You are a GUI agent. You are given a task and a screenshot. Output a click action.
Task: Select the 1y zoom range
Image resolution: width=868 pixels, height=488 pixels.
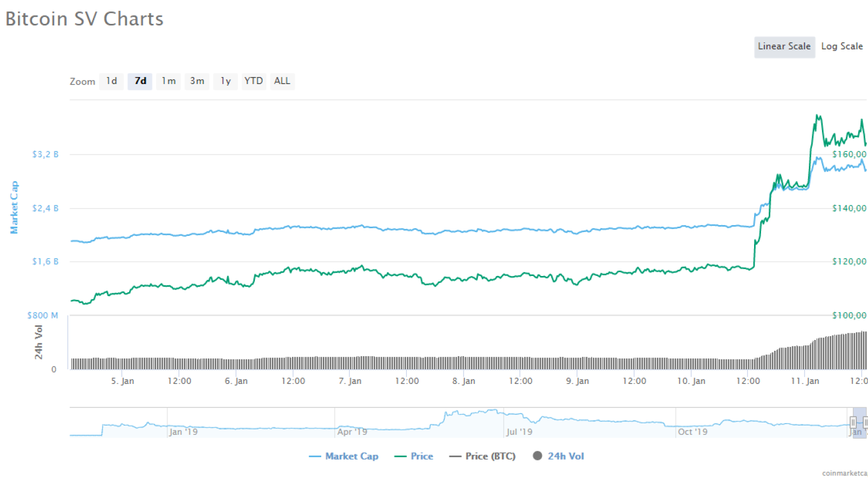[226, 81]
